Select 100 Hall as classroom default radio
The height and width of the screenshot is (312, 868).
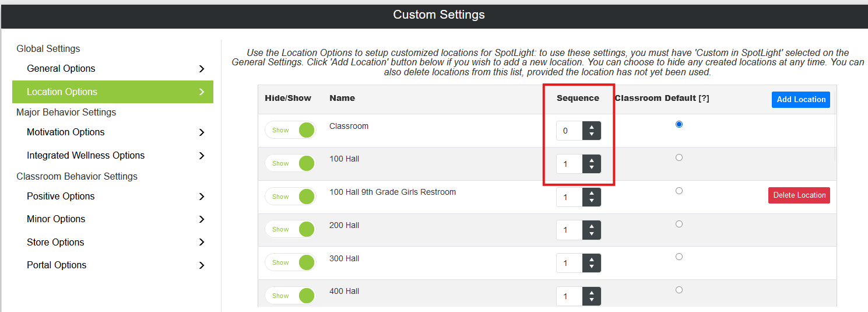[x=679, y=157]
